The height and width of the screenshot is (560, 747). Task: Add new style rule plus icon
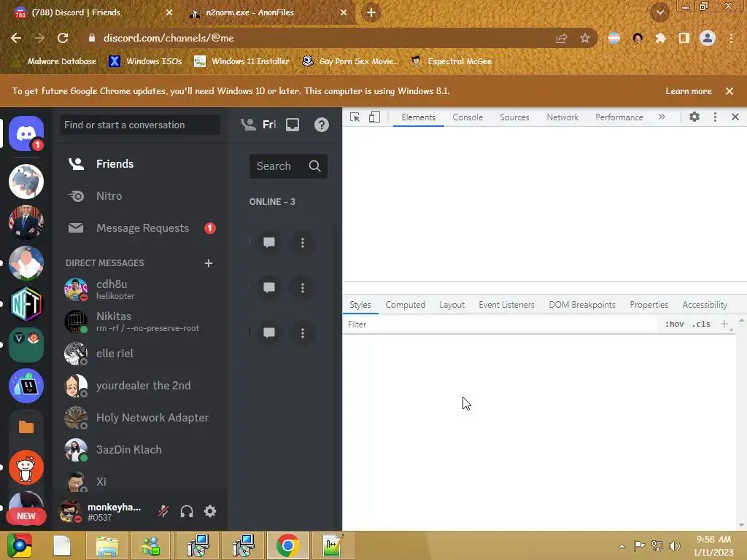pyautogui.click(x=724, y=324)
